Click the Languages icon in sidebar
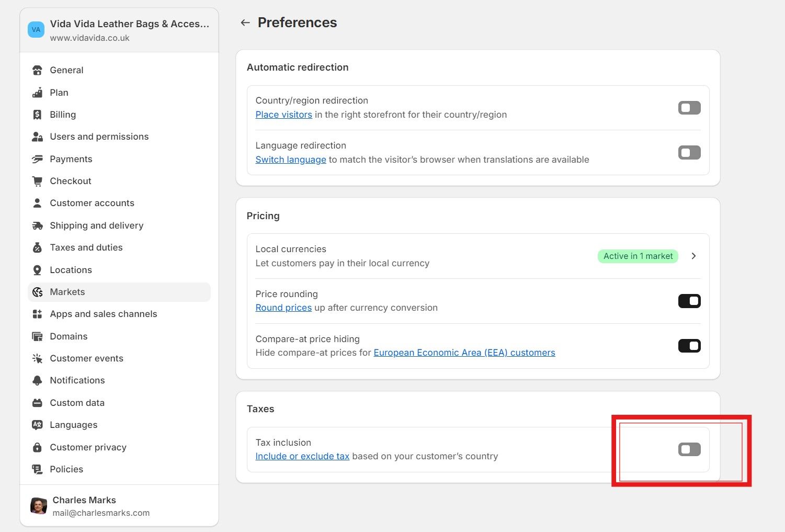Viewport: 785px width, 532px height. [37, 425]
